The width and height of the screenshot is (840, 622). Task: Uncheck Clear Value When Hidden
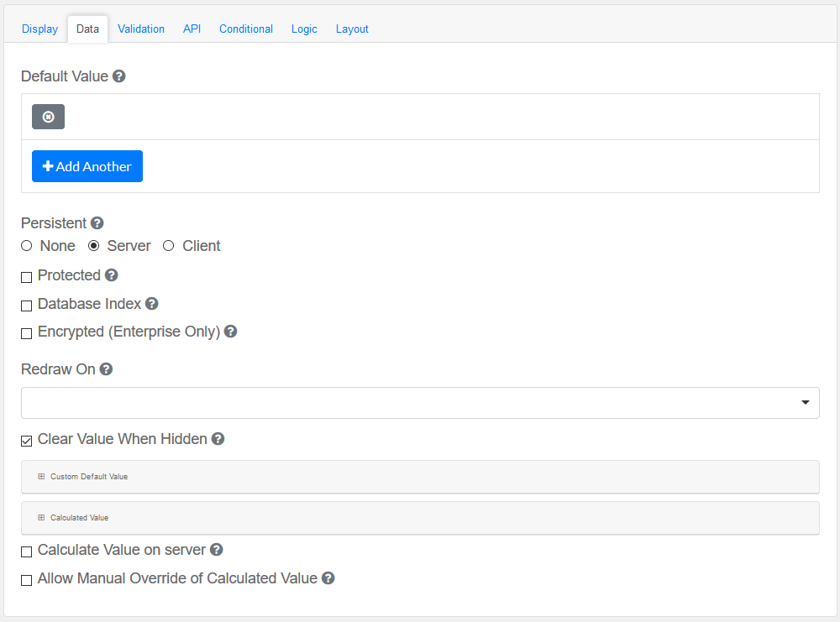(27, 441)
